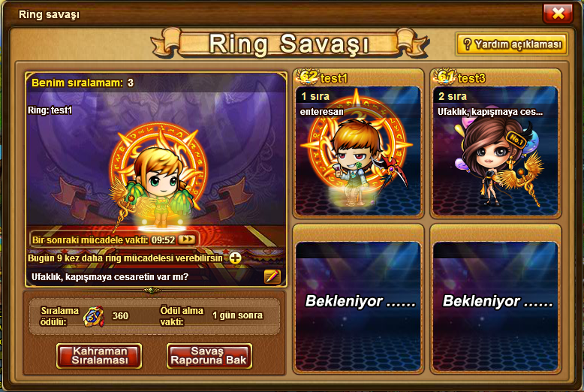The height and width of the screenshot is (392, 584).
Task: Click the plus icon to add ring challenges
Action: click(235, 258)
